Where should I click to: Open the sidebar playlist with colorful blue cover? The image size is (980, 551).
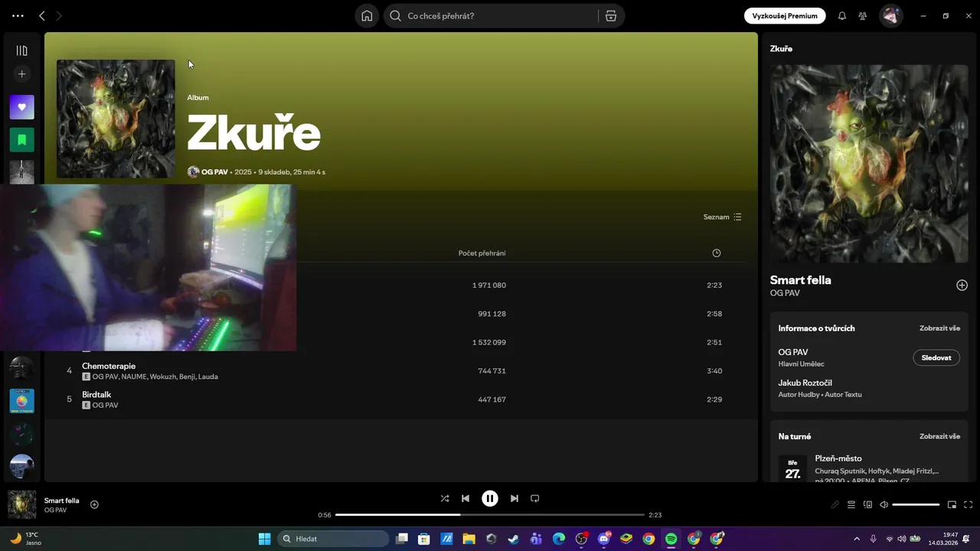[x=21, y=401]
